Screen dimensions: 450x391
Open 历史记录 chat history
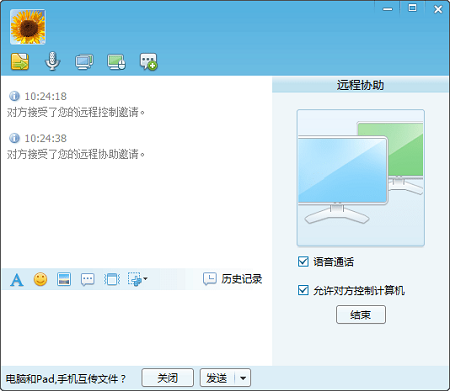coord(233,279)
